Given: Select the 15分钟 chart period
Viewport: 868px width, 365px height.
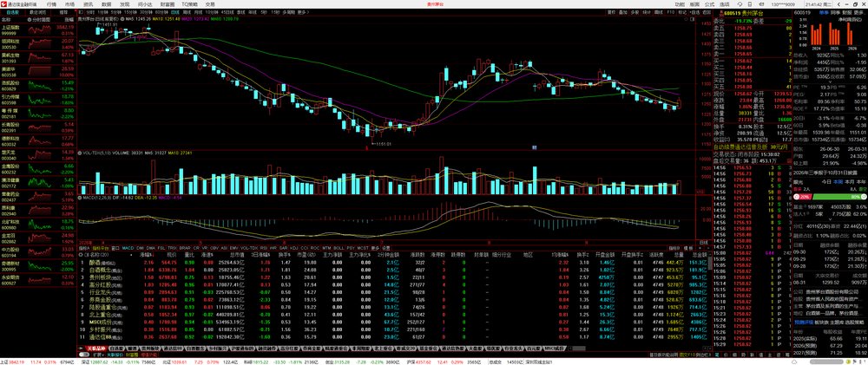Looking at the screenshot, I should click(131, 12).
